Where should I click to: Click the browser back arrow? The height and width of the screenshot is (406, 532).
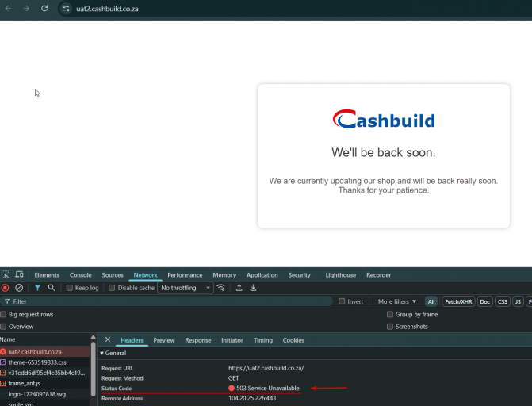[9, 9]
